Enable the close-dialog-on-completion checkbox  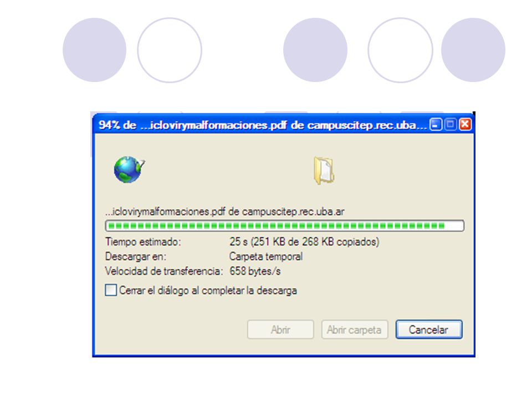[x=111, y=290]
